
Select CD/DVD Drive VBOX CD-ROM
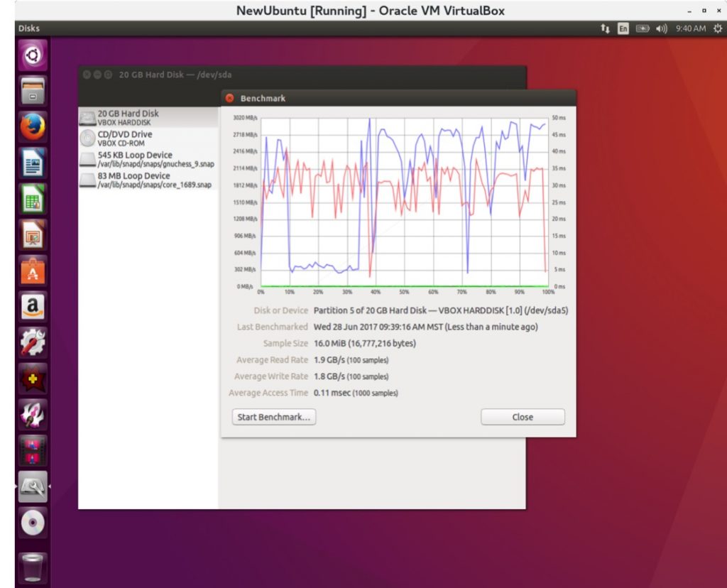tap(148, 138)
